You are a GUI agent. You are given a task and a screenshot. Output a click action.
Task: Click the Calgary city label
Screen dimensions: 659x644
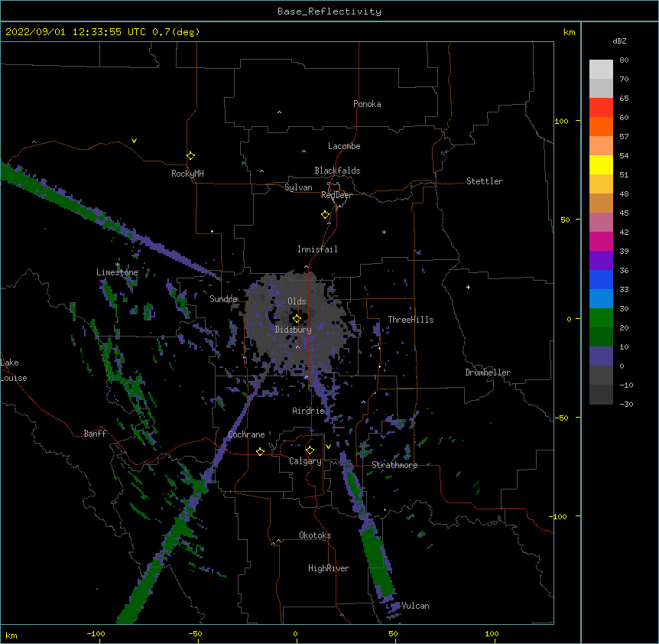305,461
